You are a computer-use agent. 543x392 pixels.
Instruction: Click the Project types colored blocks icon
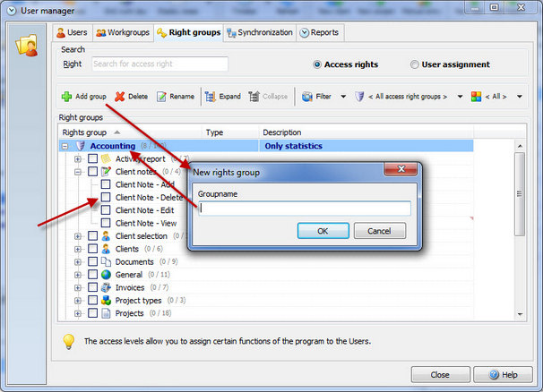(x=106, y=301)
